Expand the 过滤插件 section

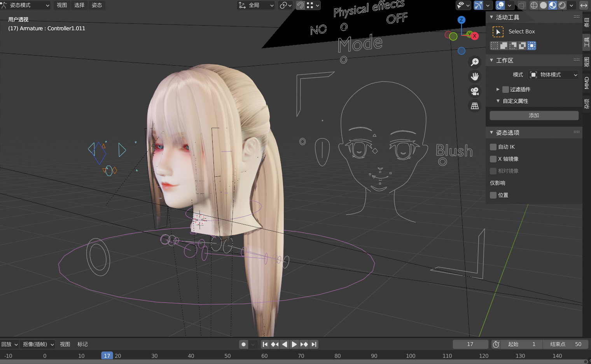click(x=498, y=89)
